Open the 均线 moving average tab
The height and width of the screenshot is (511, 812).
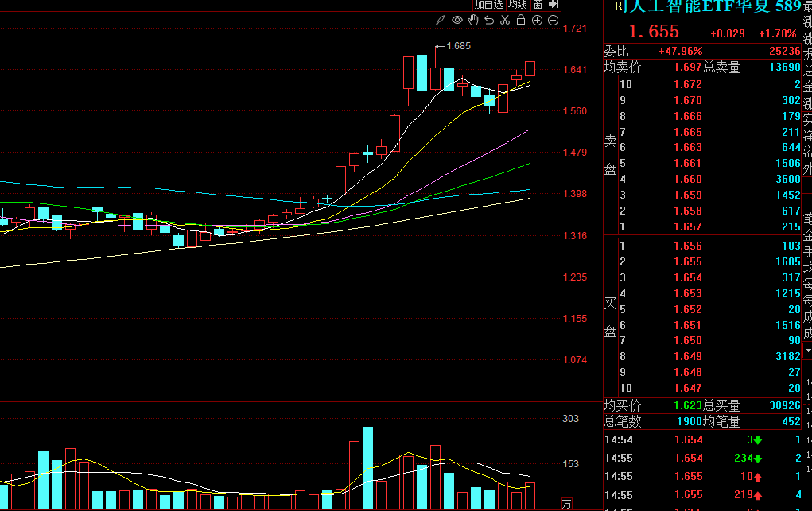[518, 5]
